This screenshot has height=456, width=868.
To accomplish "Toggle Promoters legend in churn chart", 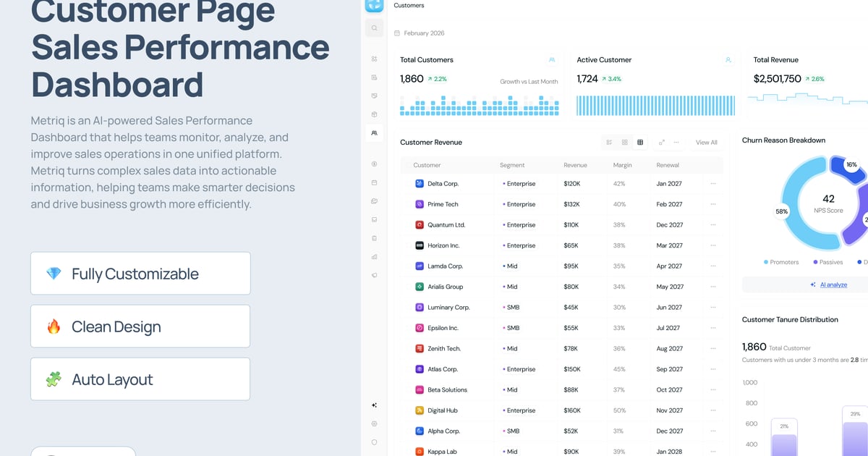I will (781, 262).
